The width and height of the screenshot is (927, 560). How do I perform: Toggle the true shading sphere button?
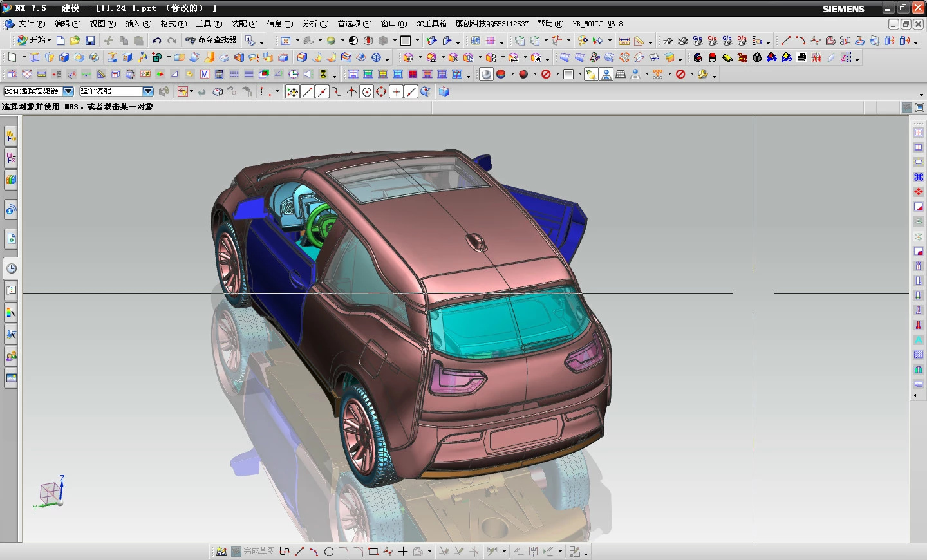486,74
